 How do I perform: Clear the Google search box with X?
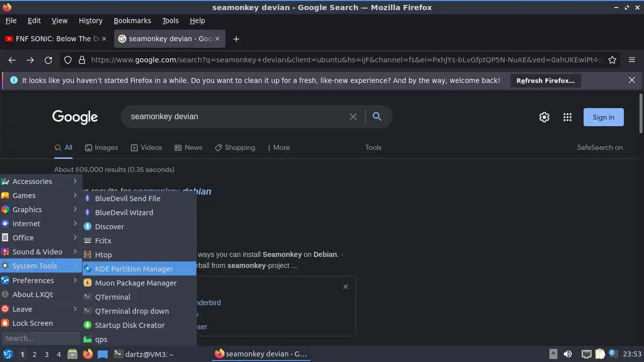tap(353, 117)
